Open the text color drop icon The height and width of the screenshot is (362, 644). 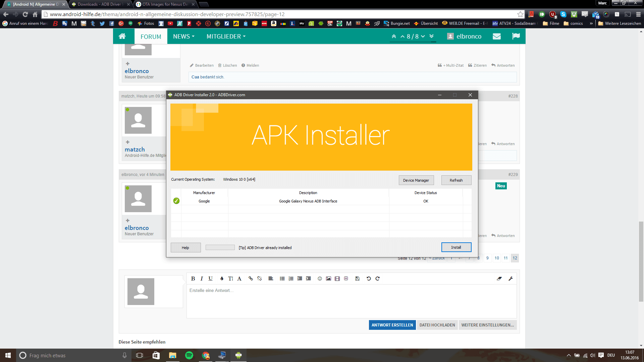222,279
